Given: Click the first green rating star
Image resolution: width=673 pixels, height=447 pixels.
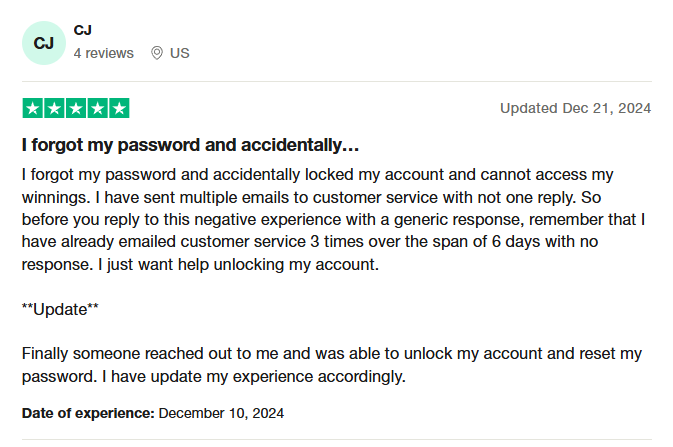Looking at the screenshot, I should coord(33,108).
